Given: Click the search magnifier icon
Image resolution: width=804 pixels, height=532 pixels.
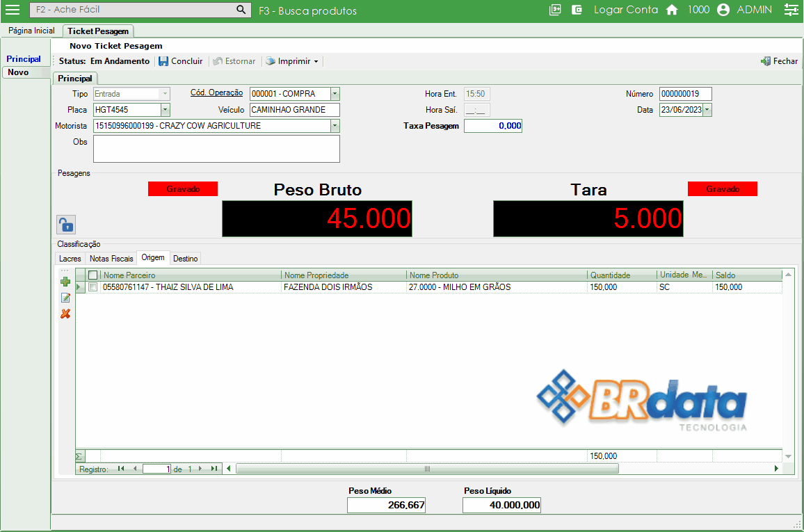Looking at the screenshot, I should click(x=241, y=10).
